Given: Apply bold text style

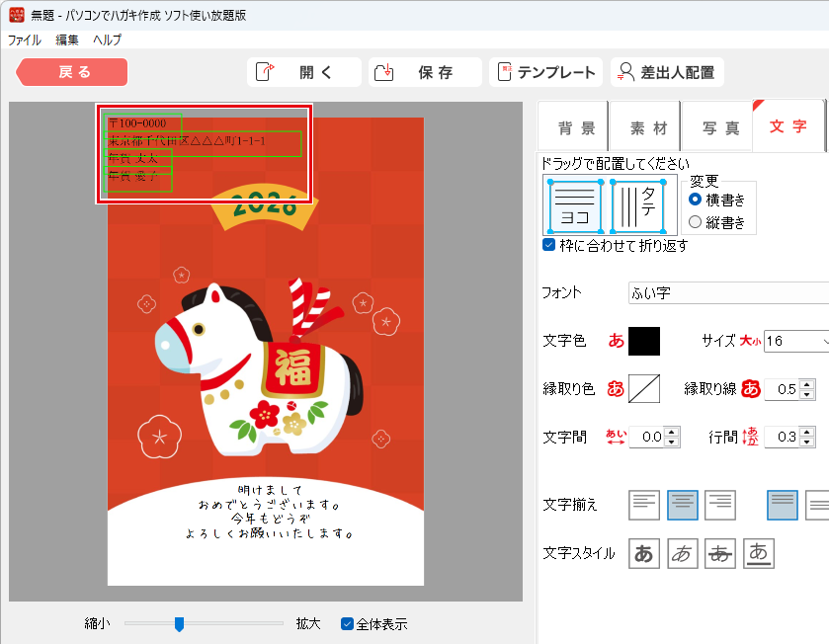Looking at the screenshot, I should tap(644, 553).
